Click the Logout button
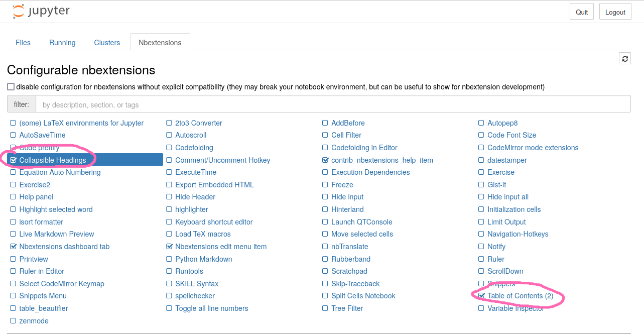Image resolution: width=644 pixels, height=335 pixels. click(x=615, y=12)
